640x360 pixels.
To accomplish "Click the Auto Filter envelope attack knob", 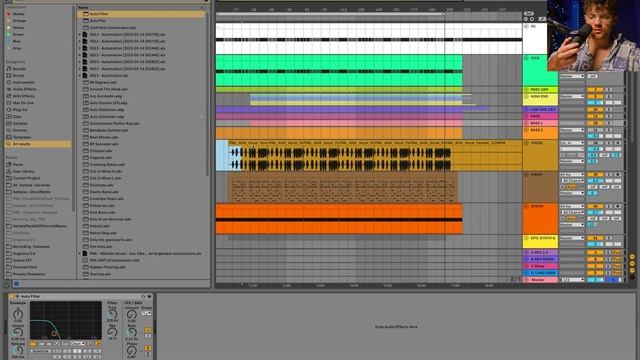I will pos(18,333).
